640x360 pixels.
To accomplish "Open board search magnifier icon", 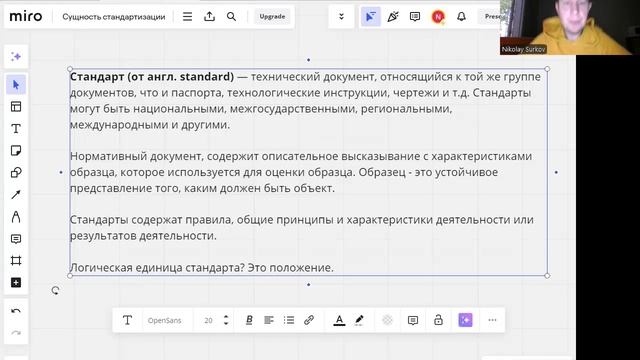I will (x=231, y=17).
